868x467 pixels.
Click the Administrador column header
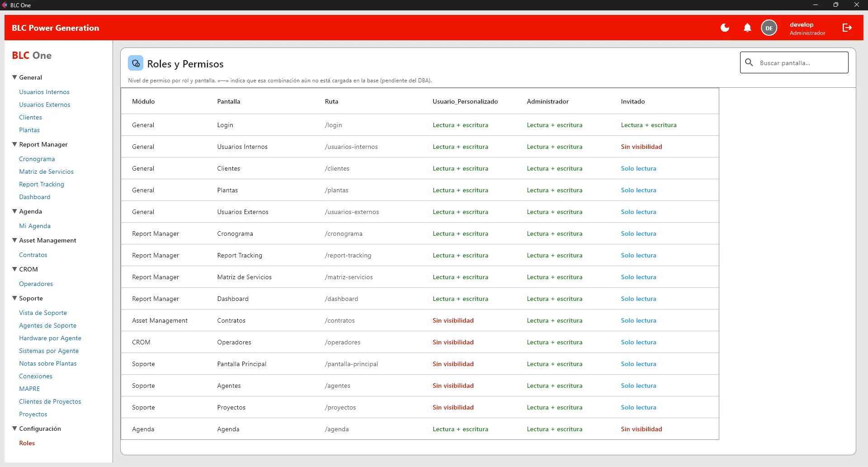(547, 101)
